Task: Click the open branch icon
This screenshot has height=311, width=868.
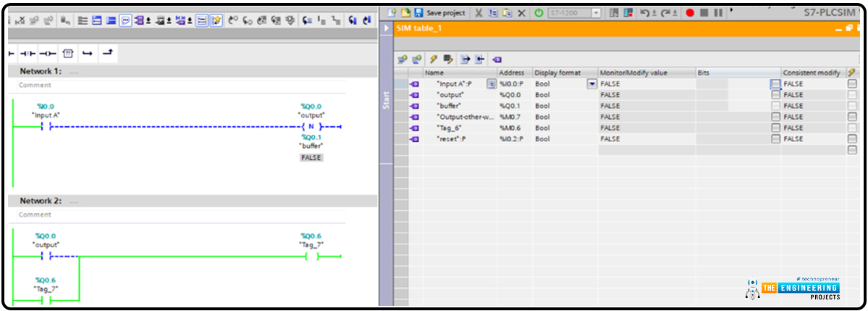Action: [88, 54]
